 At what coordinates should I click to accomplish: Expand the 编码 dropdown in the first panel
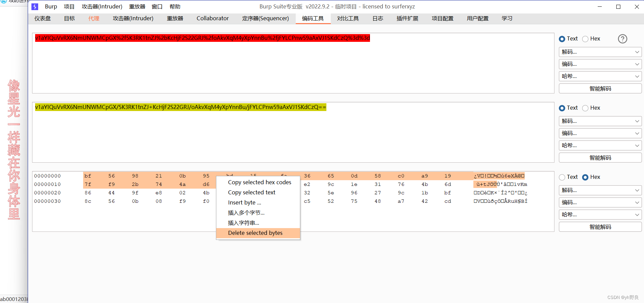tap(600, 64)
